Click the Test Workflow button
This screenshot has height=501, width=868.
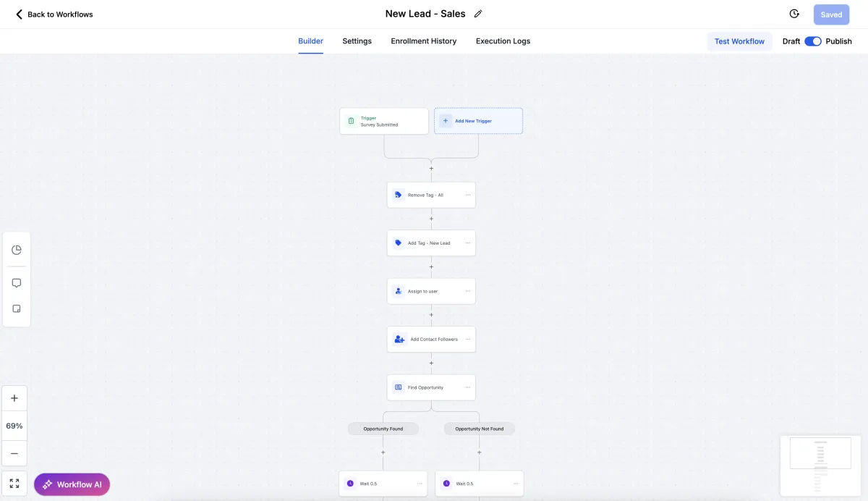pyautogui.click(x=739, y=41)
